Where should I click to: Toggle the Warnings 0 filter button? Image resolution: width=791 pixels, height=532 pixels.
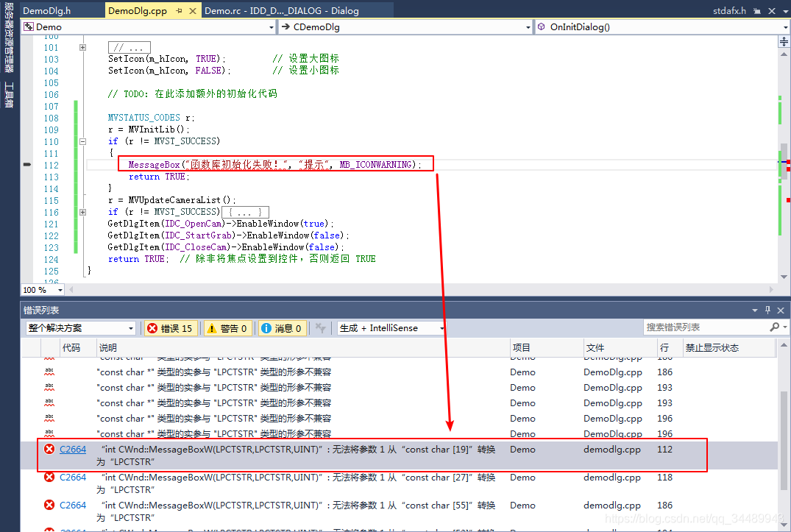pyautogui.click(x=227, y=328)
